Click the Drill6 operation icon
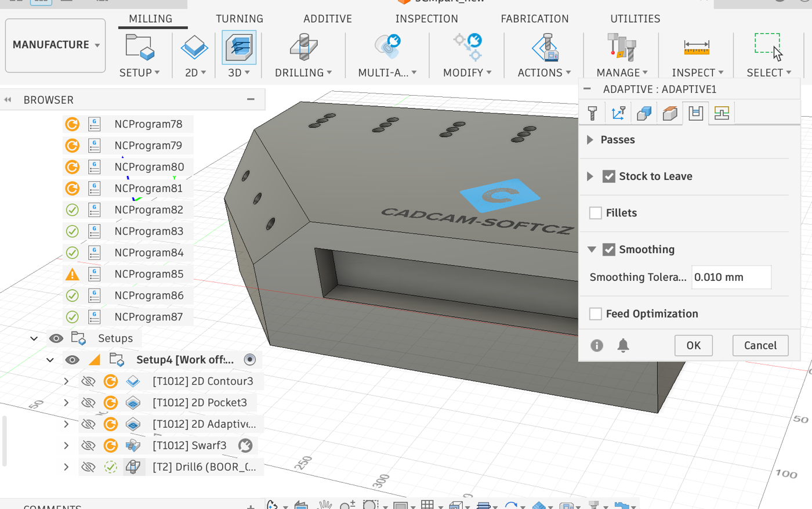 click(133, 467)
